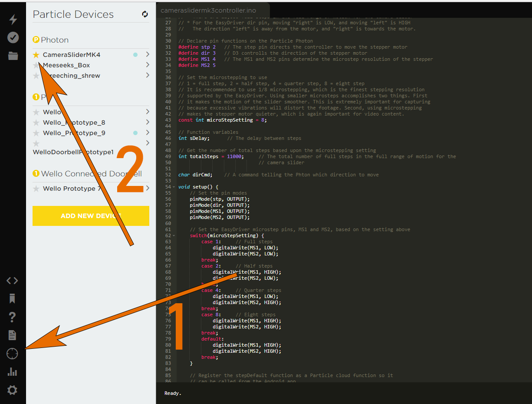Expand Screeching_shrew details chevron
Image resolution: width=532 pixels, height=404 pixels.
pyautogui.click(x=148, y=75)
